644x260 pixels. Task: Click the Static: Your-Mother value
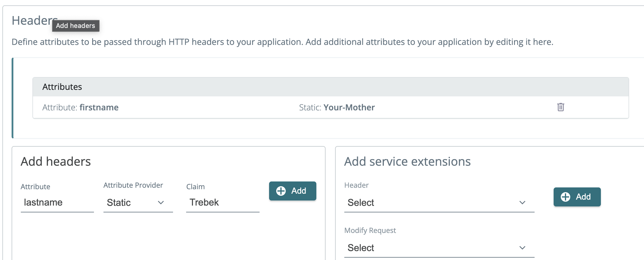point(337,107)
